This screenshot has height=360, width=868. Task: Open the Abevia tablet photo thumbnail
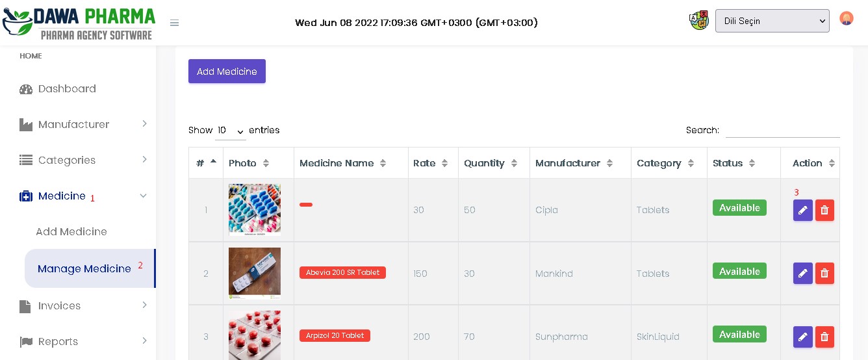255,273
